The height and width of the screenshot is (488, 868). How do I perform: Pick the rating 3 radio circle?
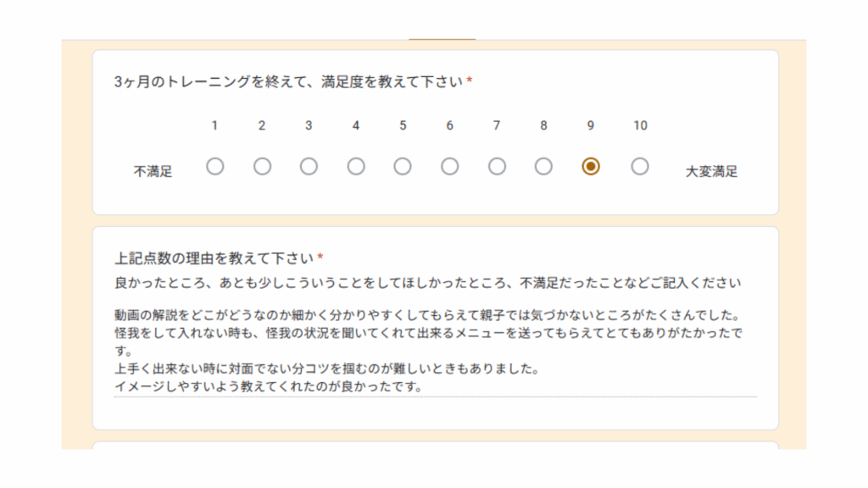tap(309, 167)
